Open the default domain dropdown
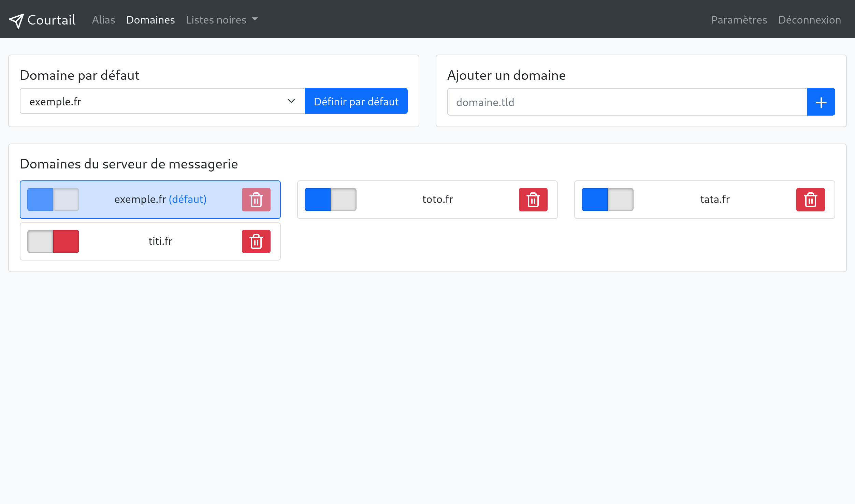This screenshot has height=504, width=855. [x=162, y=101]
